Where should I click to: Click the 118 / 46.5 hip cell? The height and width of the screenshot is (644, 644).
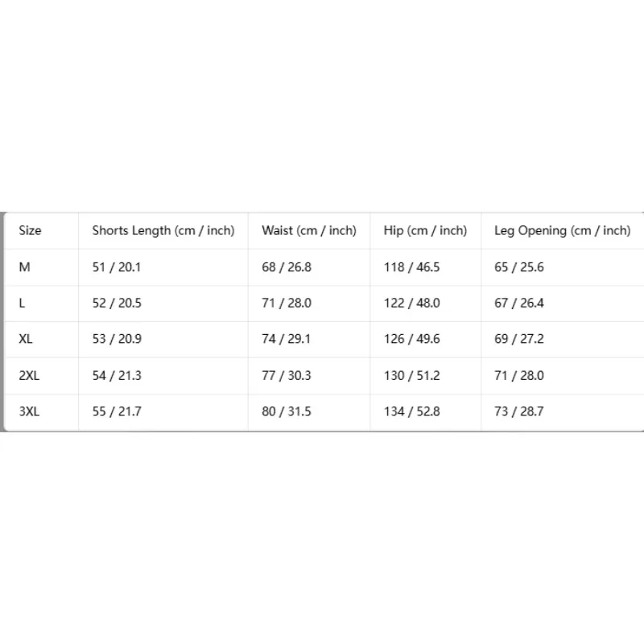[x=411, y=267]
